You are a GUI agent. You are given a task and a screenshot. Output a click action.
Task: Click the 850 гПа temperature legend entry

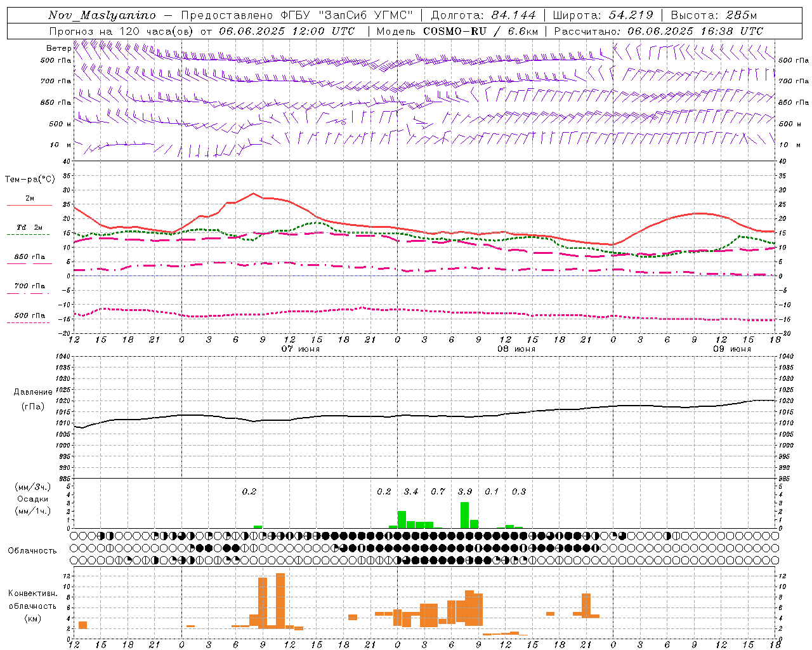pos(30,257)
